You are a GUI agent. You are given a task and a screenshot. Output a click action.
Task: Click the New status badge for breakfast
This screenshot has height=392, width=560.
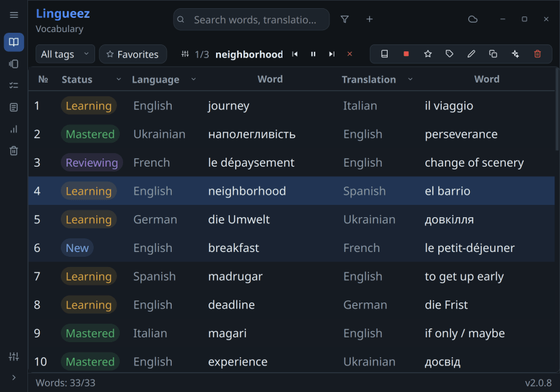coord(77,248)
